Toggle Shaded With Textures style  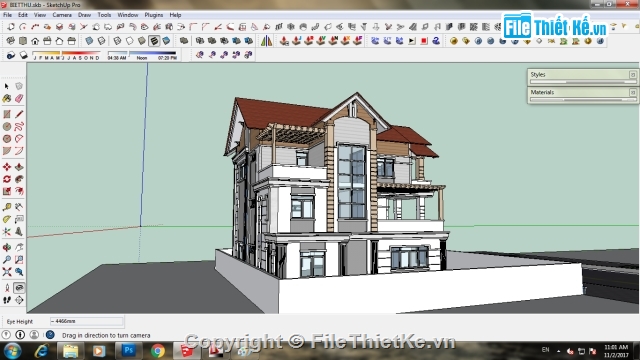[154, 41]
